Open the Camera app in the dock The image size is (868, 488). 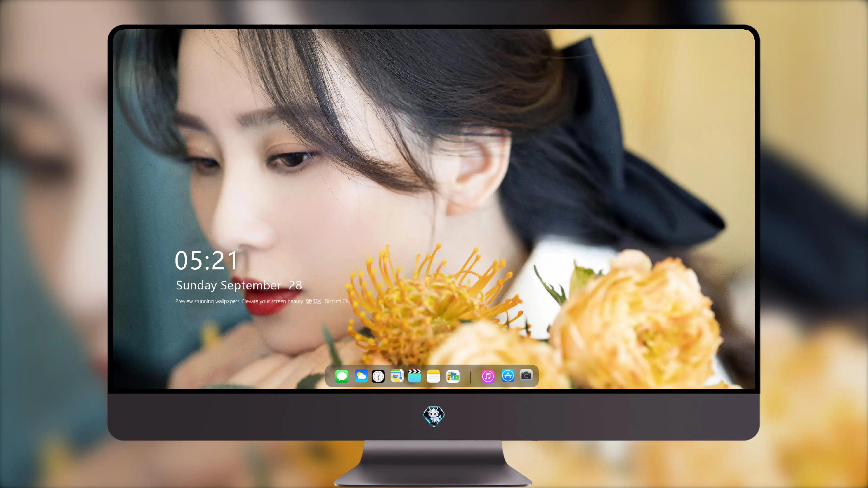[x=526, y=375]
